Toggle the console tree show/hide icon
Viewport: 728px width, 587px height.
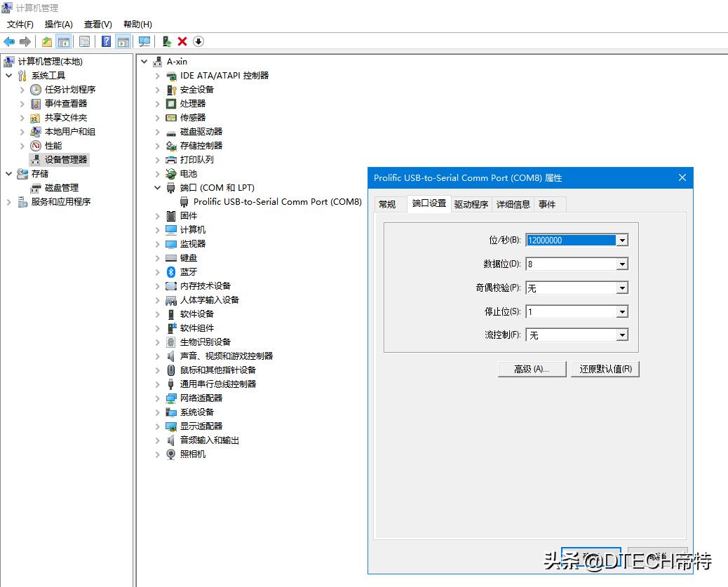tap(64, 41)
